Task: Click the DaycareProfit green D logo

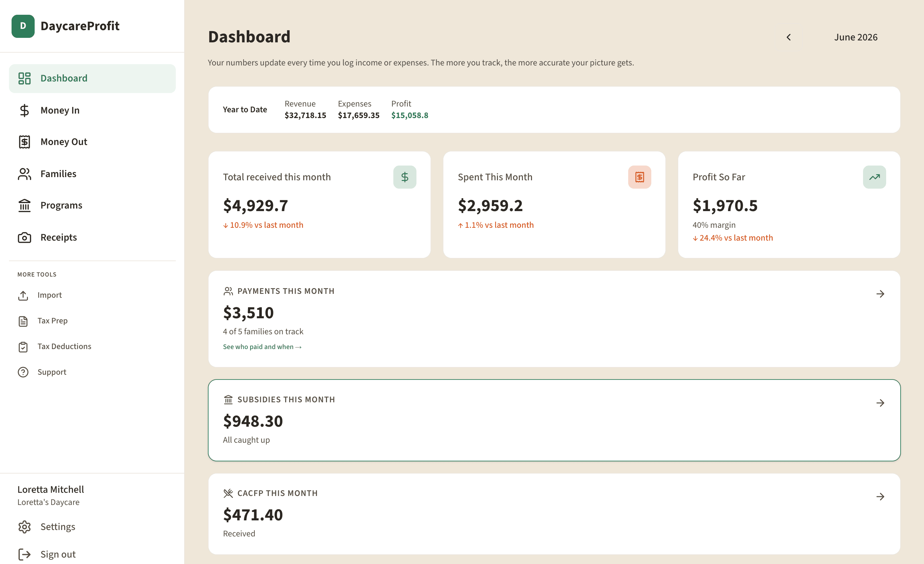Action: (23, 26)
